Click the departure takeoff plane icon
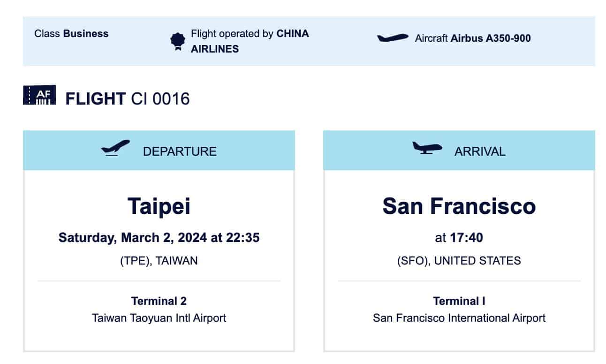This screenshot has width=606, height=364. click(115, 148)
